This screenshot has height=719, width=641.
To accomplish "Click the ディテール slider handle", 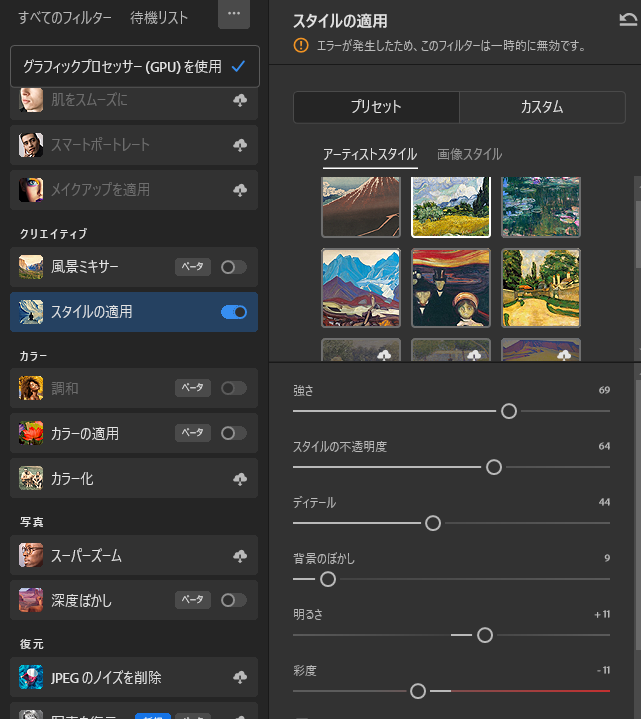I will pos(433,523).
